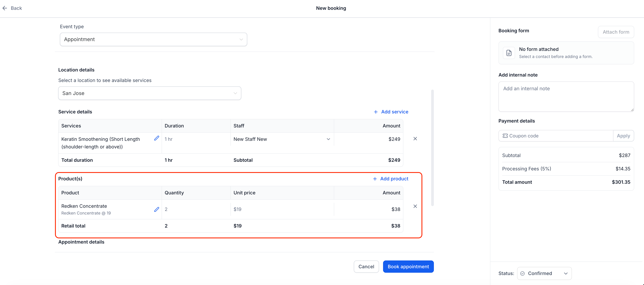Click the Add product link

coord(394,179)
